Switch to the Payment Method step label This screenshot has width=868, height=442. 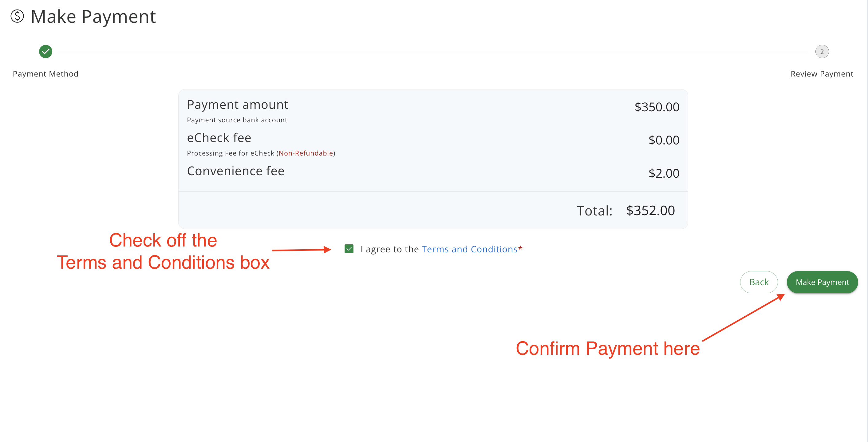tap(45, 74)
